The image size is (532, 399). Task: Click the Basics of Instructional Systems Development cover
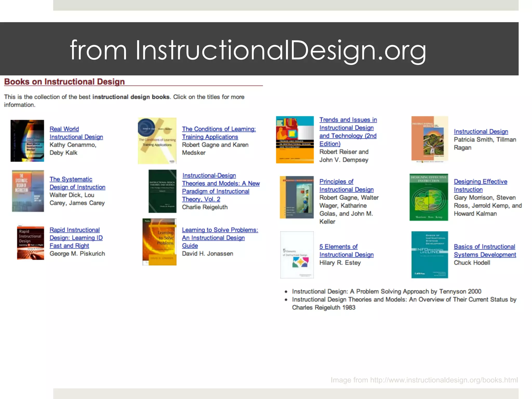430,255
